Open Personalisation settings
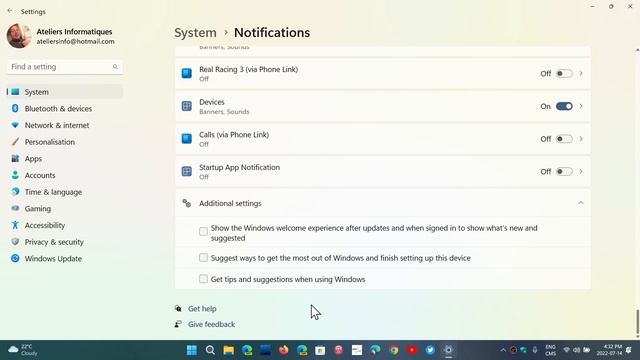 click(49, 142)
